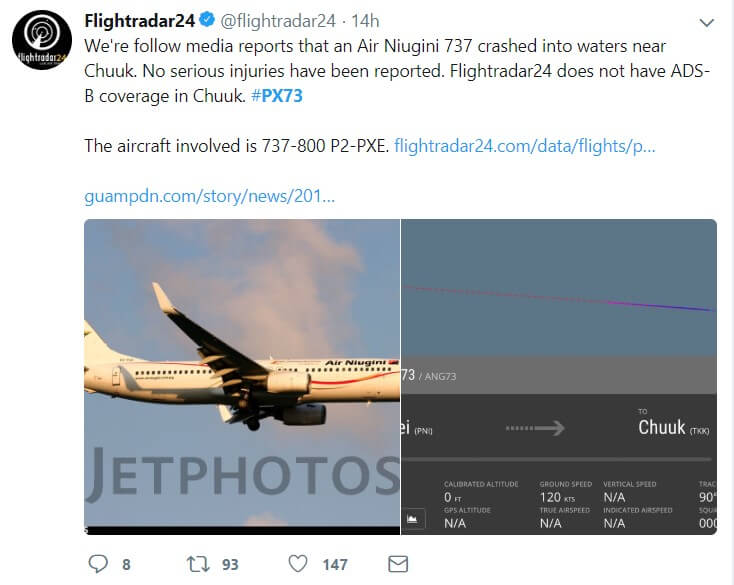Retweet this Flightradar24 tweet

click(200, 564)
